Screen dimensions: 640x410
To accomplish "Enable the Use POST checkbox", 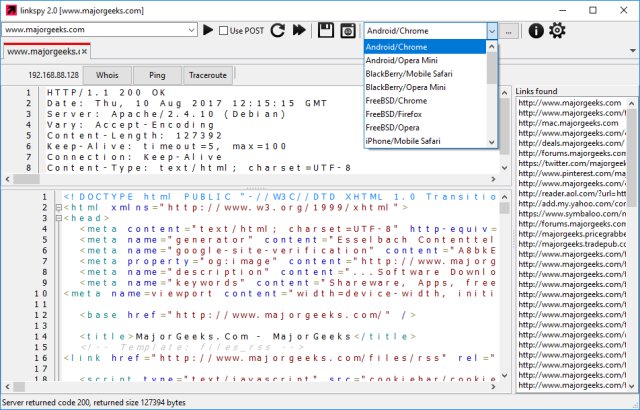I will 225,31.
